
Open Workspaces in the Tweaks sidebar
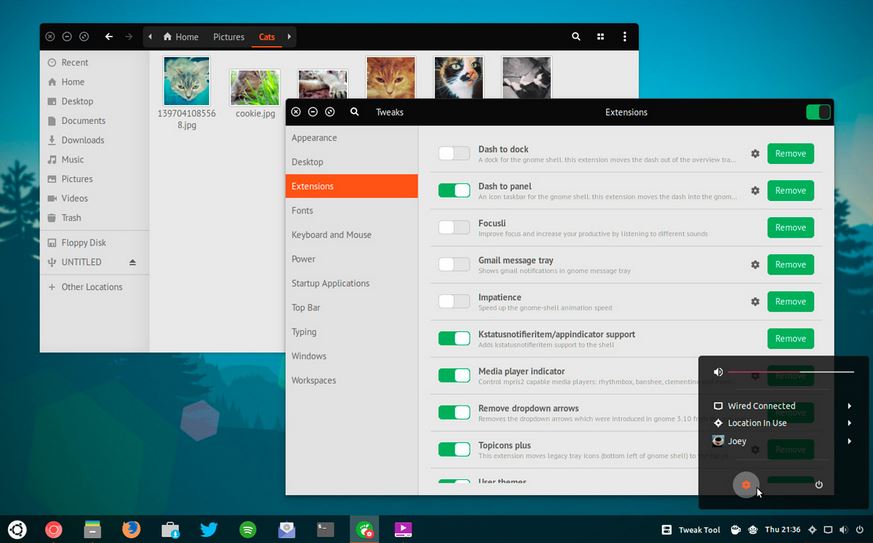[352, 380]
